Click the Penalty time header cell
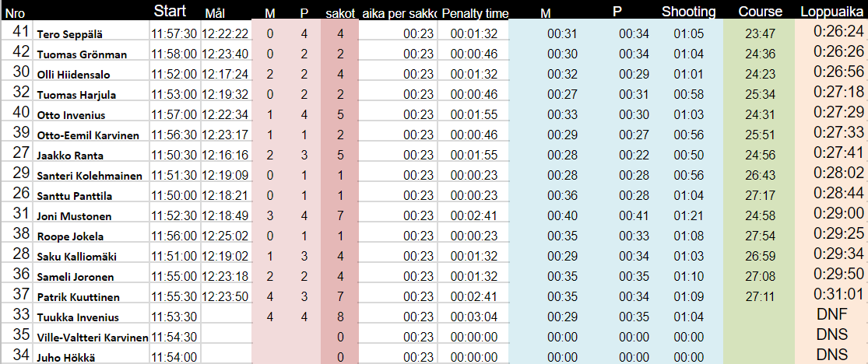 pos(474,14)
